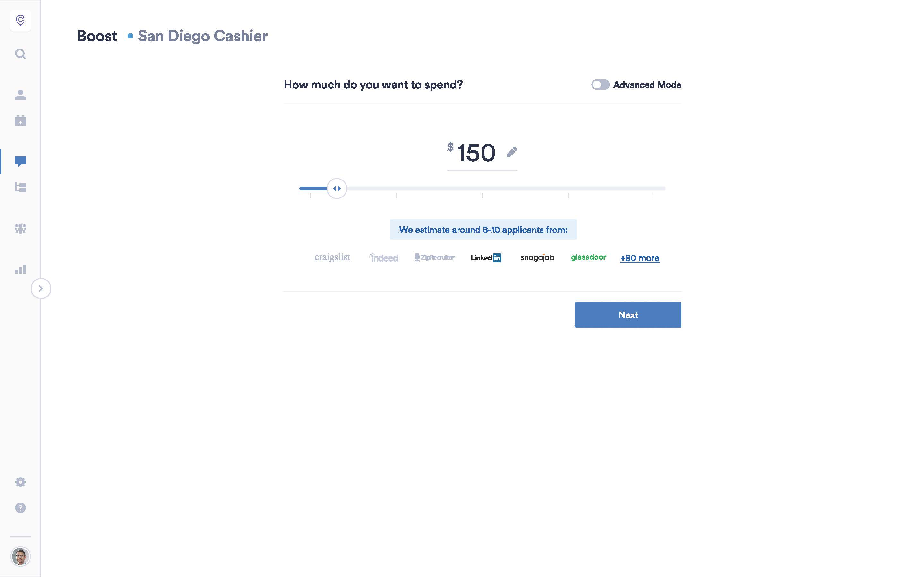The width and height of the screenshot is (924, 577).
Task: Click the San Diego Cashier job title
Action: click(202, 36)
